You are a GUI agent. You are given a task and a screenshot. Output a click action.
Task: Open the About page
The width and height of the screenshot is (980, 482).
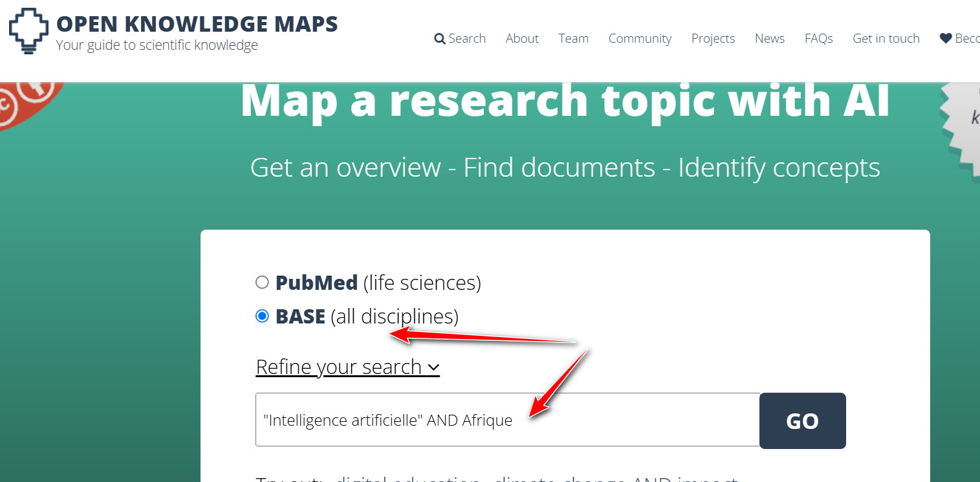(522, 38)
